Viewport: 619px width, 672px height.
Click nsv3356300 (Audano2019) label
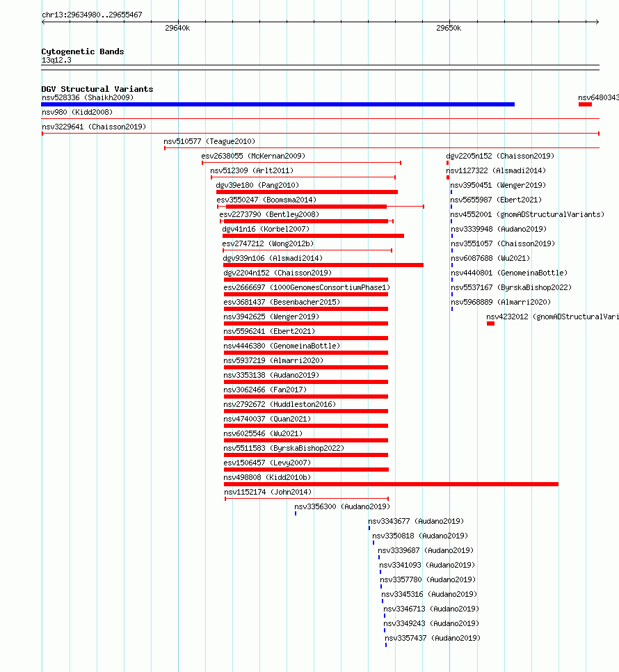342,506
